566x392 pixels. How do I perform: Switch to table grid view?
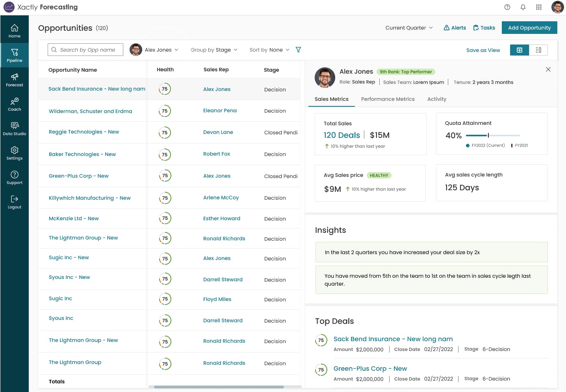[520, 50]
